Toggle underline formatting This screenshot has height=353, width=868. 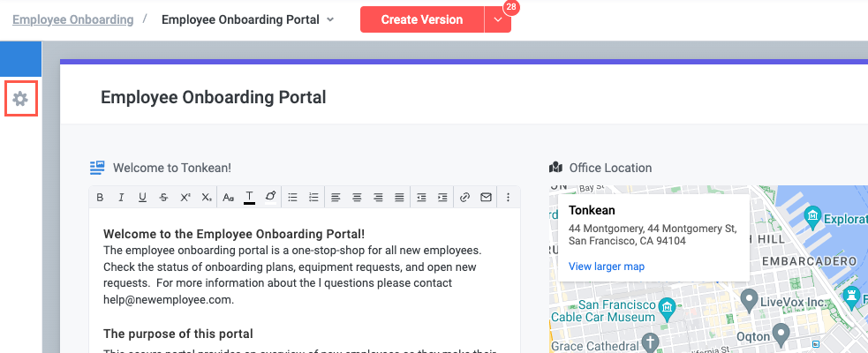click(142, 197)
